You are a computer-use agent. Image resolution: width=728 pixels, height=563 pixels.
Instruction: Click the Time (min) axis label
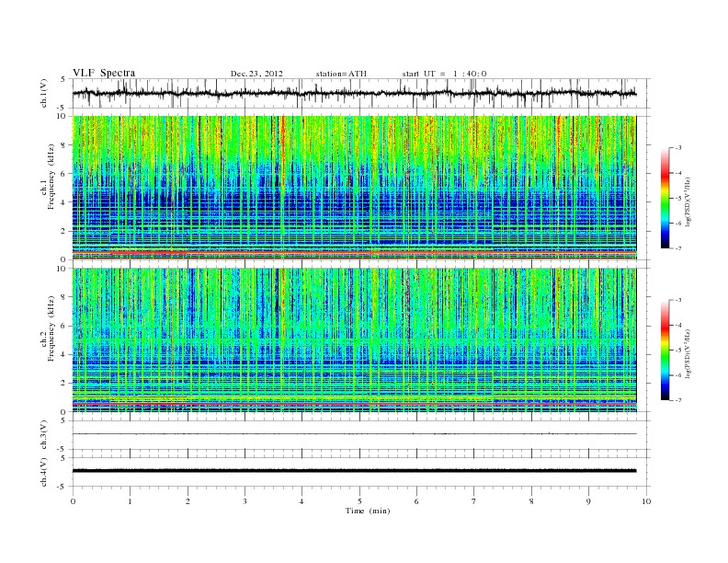368,511
